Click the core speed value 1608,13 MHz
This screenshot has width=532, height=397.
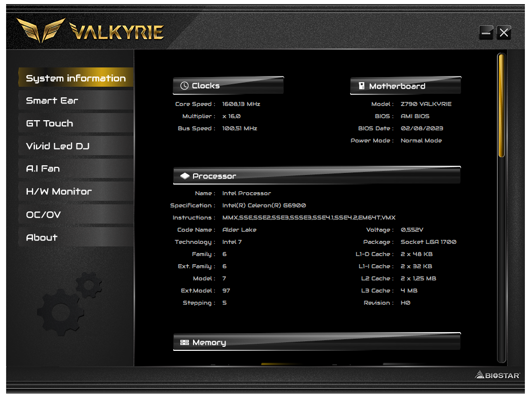coord(241,104)
